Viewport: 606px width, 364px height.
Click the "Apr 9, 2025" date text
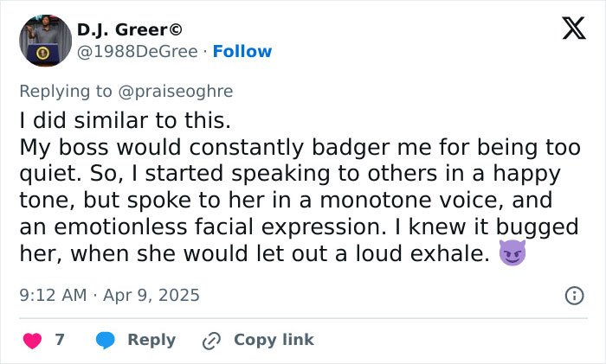click(153, 295)
